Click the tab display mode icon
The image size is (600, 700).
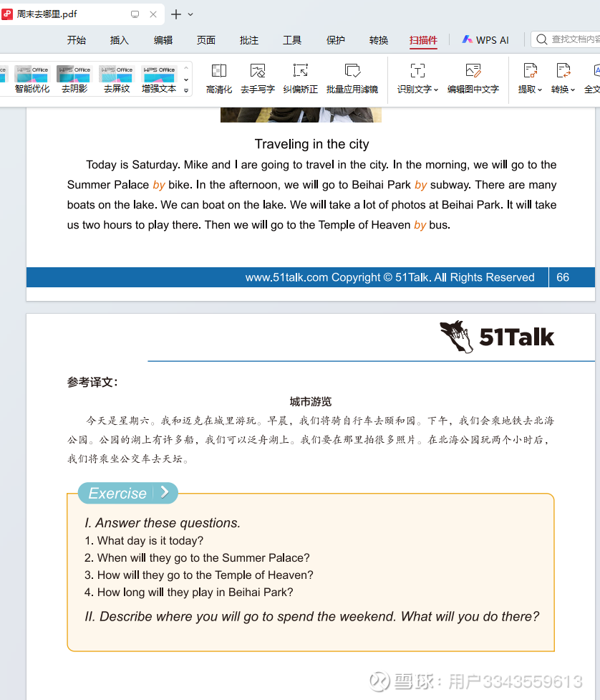click(135, 14)
